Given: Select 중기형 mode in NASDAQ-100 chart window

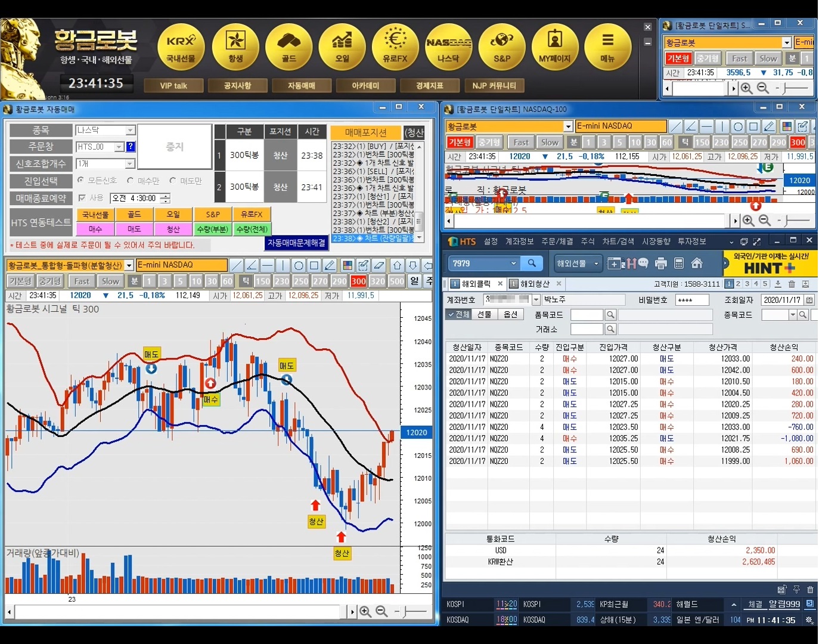Looking at the screenshot, I should [489, 143].
